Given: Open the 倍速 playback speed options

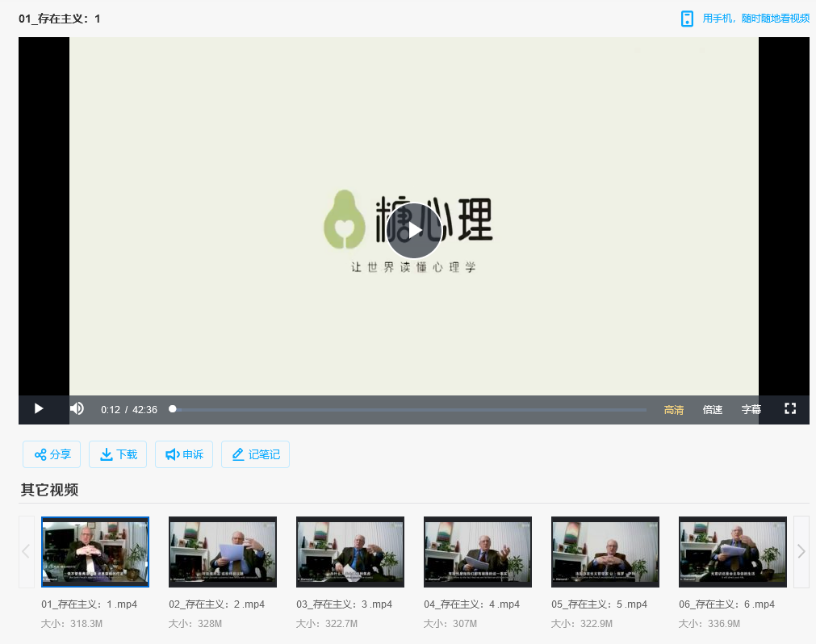Looking at the screenshot, I should (712, 409).
